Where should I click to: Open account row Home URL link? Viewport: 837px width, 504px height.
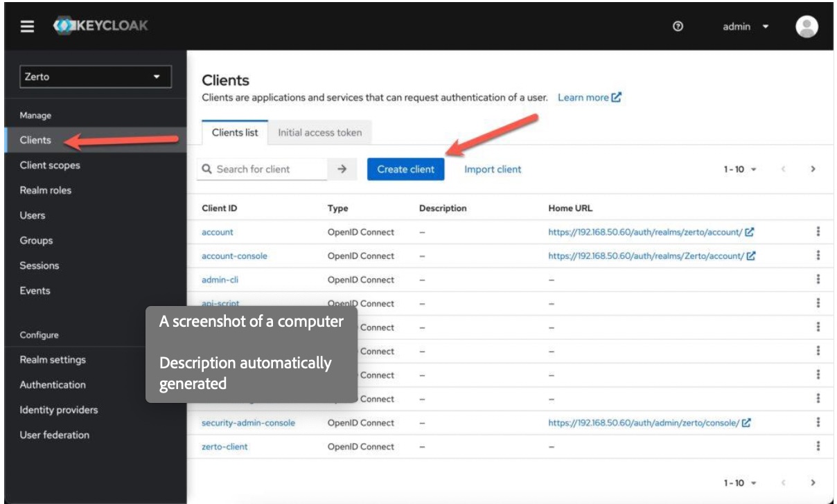(x=651, y=232)
